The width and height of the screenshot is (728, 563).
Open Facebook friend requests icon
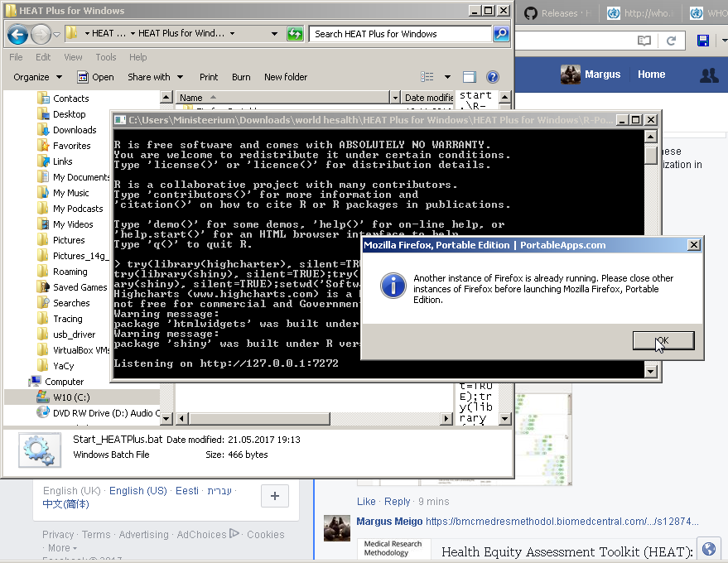click(709, 75)
